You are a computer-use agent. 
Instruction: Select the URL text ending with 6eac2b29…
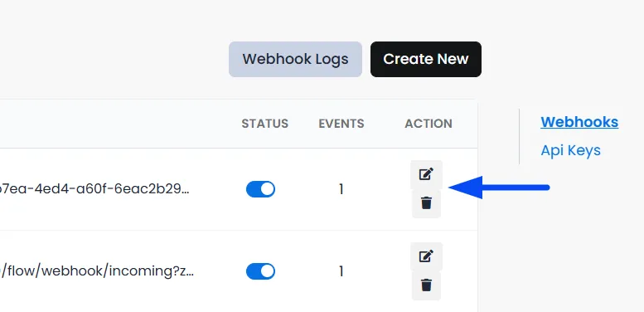click(94, 189)
